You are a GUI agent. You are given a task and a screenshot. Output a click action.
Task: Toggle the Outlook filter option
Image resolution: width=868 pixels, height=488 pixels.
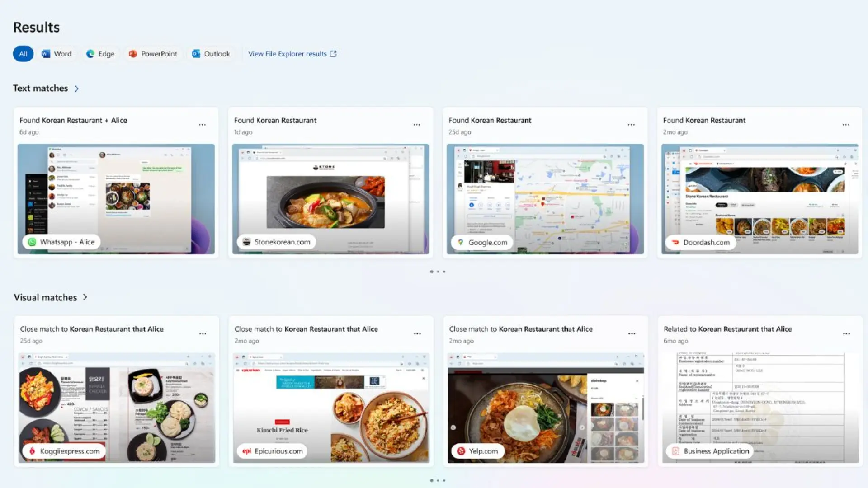(209, 54)
